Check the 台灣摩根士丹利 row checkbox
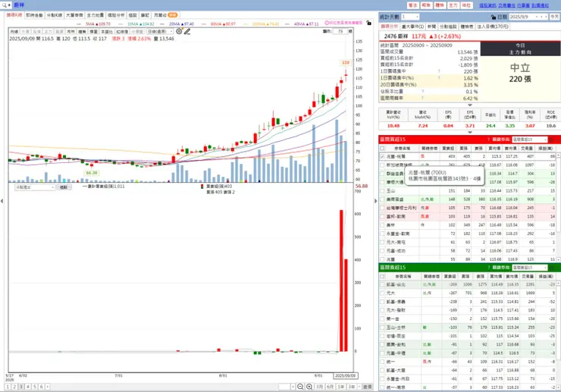The height and width of the screenshot is (392, 561). click(x=382, y=208)
